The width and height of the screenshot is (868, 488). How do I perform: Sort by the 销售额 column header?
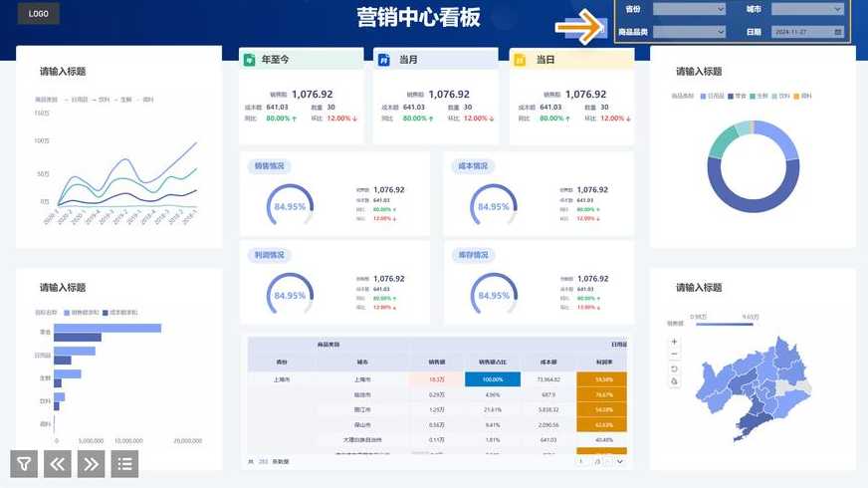pos(437,363)
